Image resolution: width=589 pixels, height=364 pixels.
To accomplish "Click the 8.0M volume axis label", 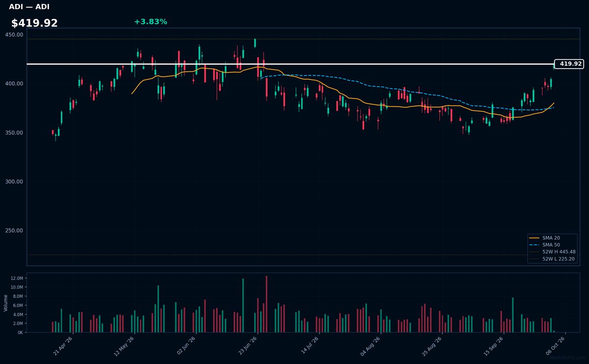I will (18, 296).
